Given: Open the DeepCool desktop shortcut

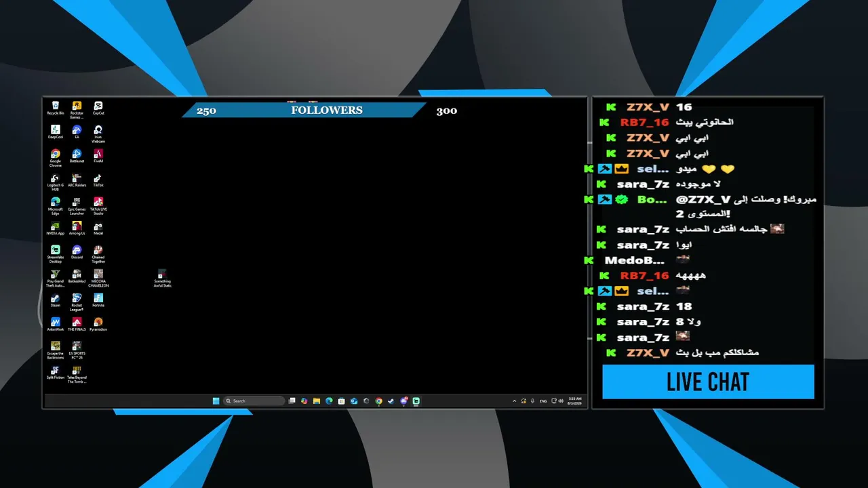Looking at the screenshot, I should (56, 132).
